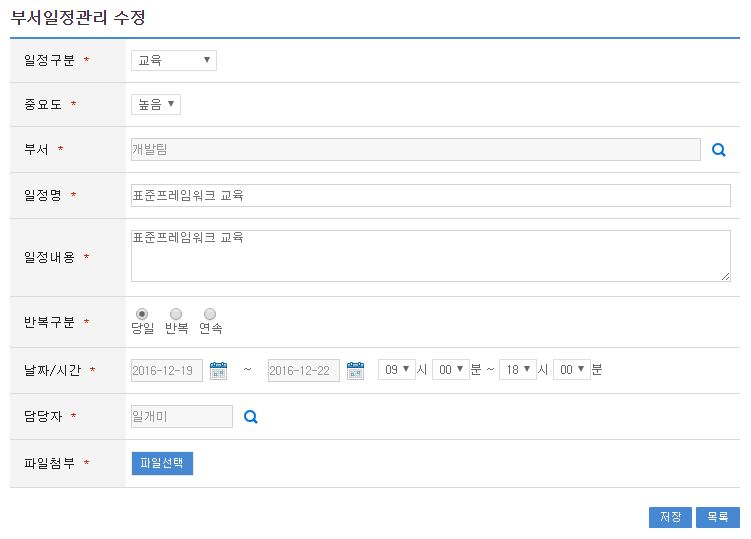751x539 pixels.
Task: Open the start date calendar picker icon
Action: click(x=218, y=371)
